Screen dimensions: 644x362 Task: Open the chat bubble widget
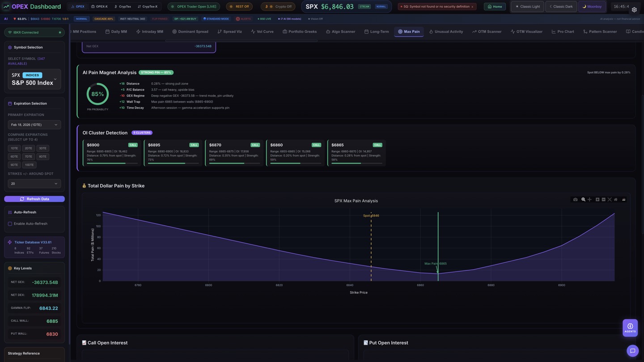(x=632, y=351)
